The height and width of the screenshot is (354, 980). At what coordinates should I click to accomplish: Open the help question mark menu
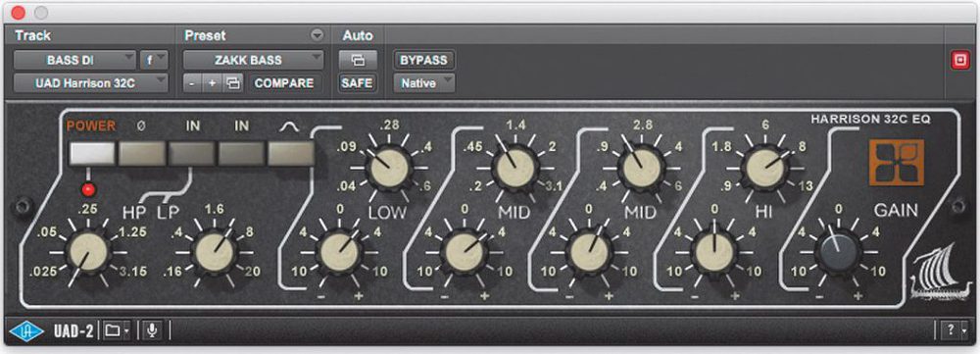955,329
